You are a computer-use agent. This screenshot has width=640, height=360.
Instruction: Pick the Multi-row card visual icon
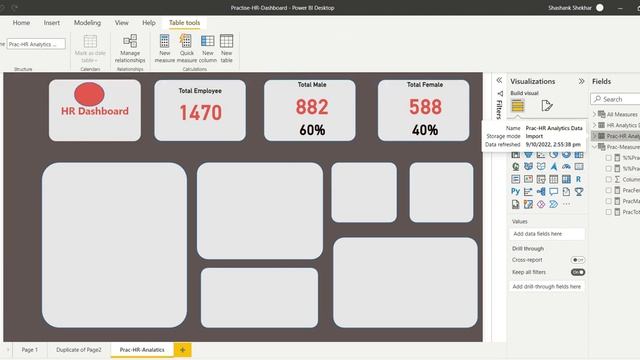point(516,179)
